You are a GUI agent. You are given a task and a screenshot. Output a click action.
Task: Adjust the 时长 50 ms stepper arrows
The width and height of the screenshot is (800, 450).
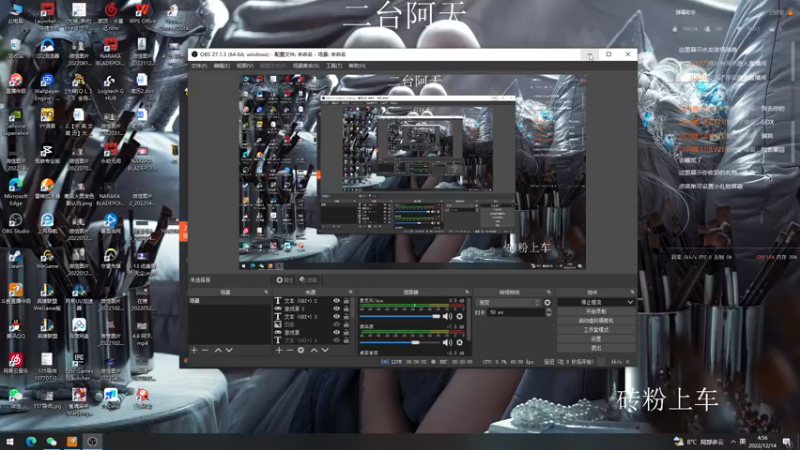(548, 312)
